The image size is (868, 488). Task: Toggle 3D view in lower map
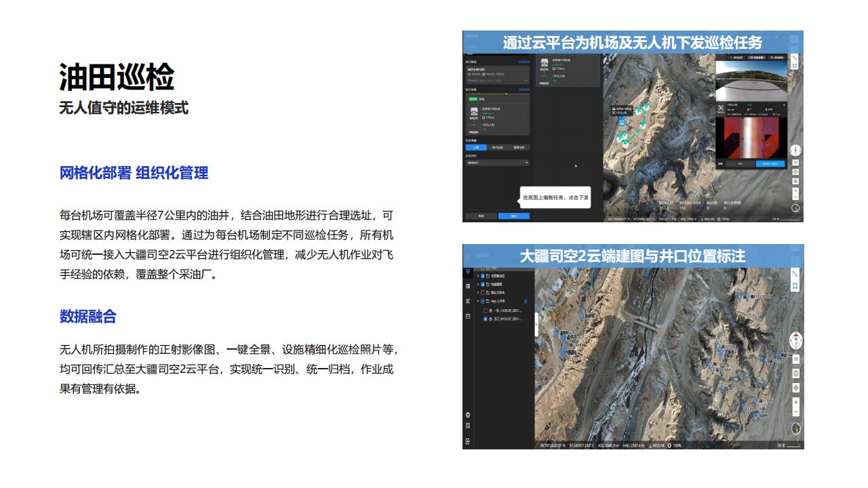796,359
